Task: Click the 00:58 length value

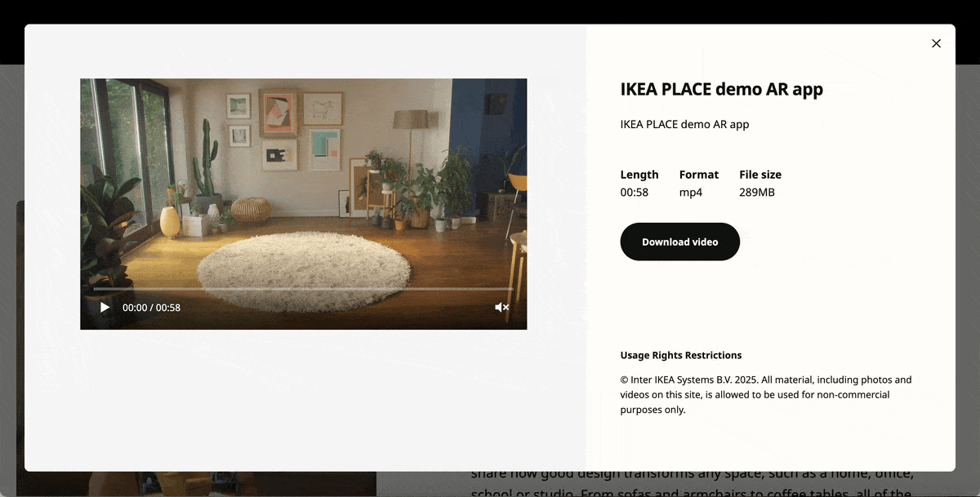Action: [x=634, y=193]
